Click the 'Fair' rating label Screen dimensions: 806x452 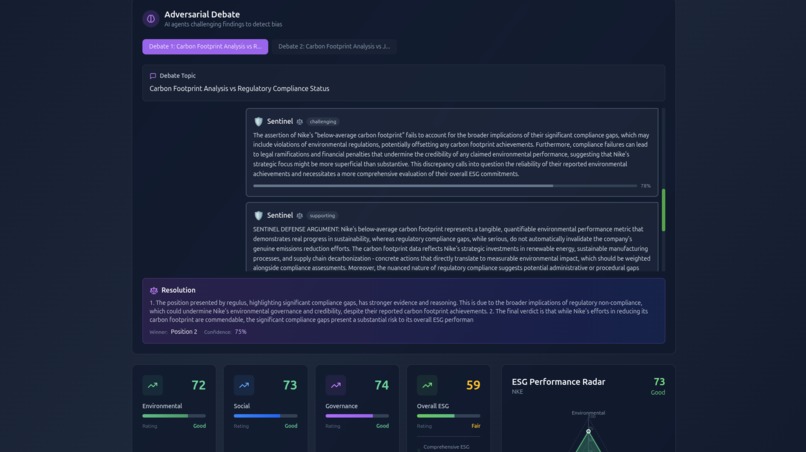[x=476, y=426]
